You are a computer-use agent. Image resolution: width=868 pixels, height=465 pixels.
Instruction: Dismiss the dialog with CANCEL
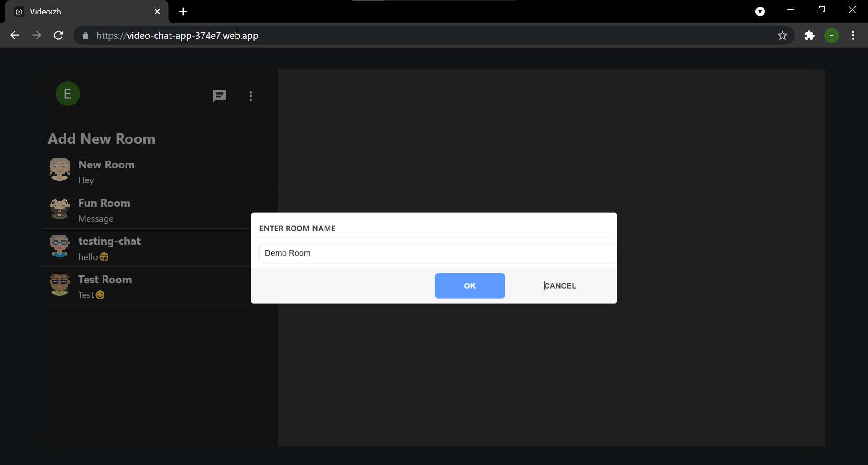pos(560,285)
